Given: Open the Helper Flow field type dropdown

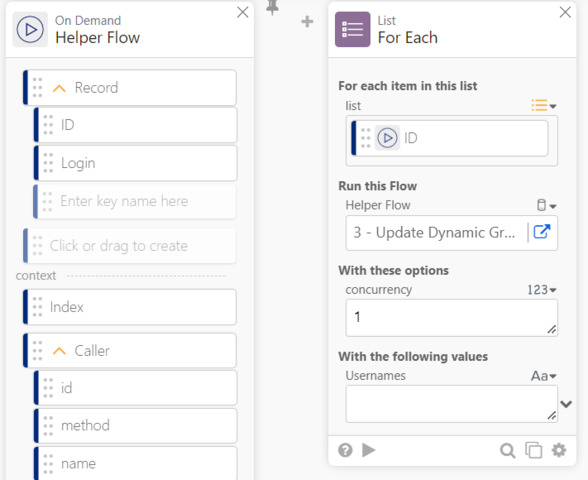Looking at the screenshot, I should [546, 206].
